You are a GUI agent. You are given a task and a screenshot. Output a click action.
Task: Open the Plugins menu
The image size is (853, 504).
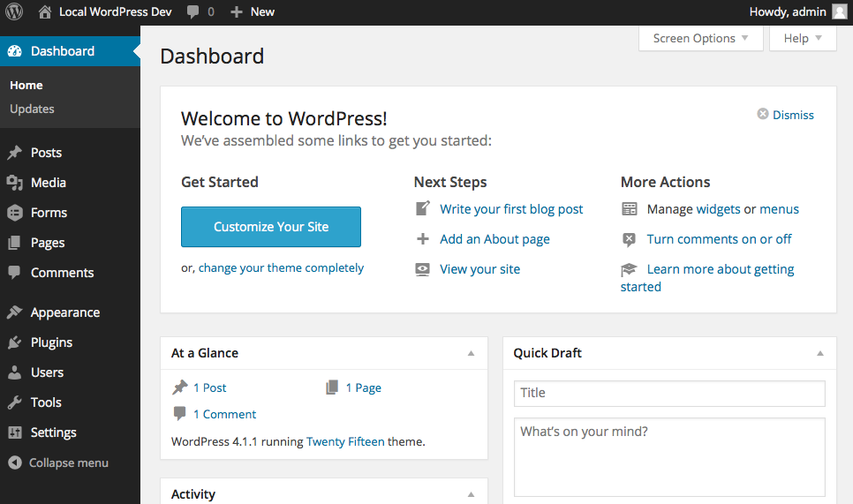pos(52,342)
